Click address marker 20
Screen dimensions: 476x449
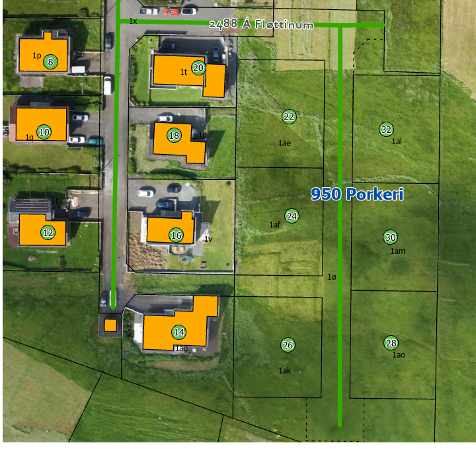tap(198, 67)
